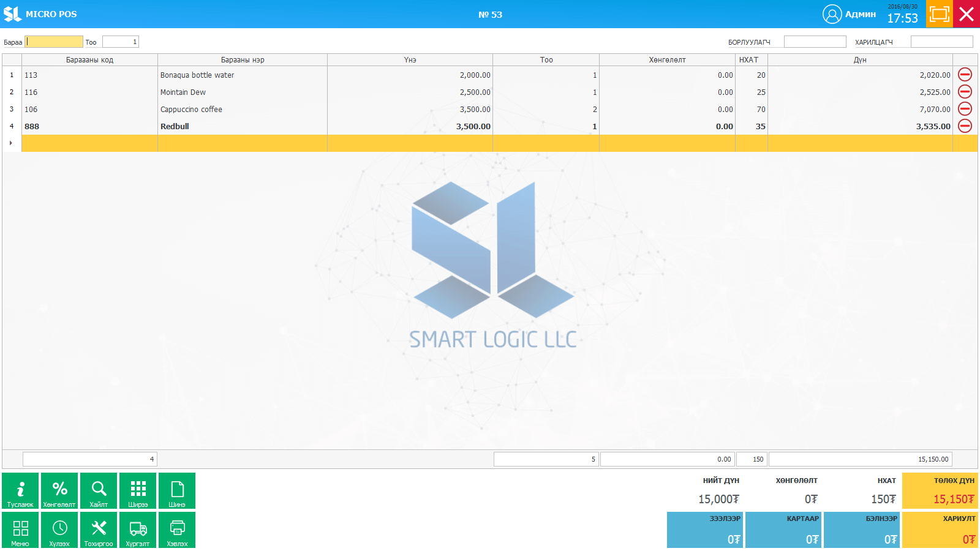Click the 2,500.00 price cell
This screenshot has height=551, width=980.
point(410,92)
